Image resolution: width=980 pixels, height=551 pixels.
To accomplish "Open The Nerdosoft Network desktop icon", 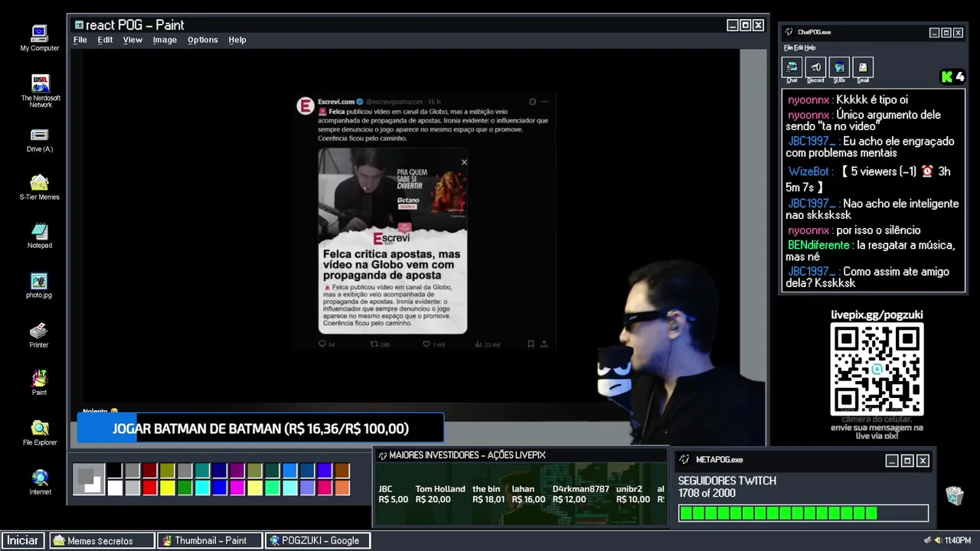I will (41, 90).
